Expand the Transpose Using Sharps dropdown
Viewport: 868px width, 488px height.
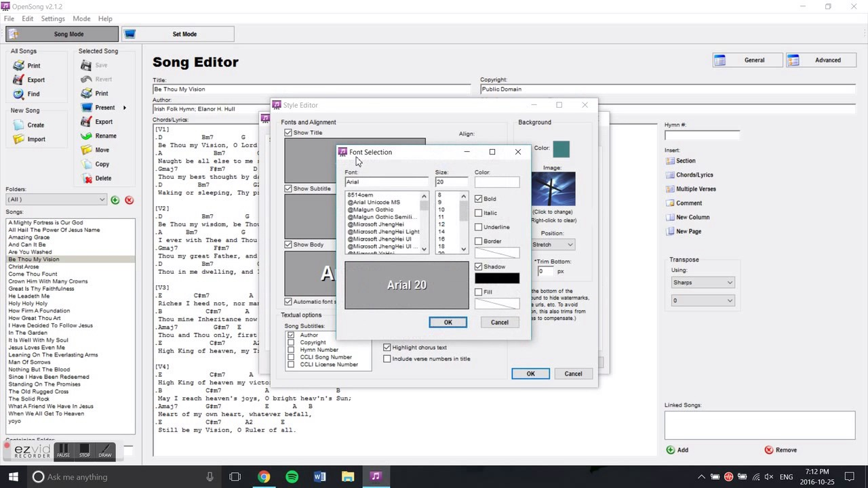pos(702,283)
